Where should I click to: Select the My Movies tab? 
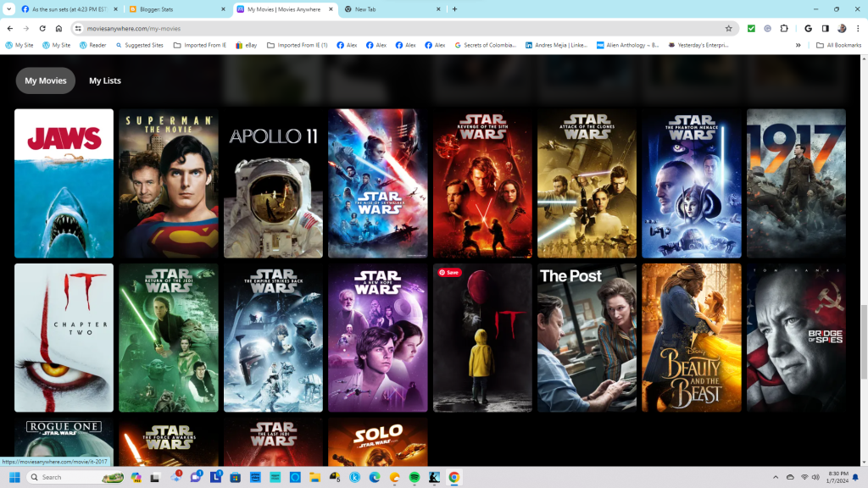point(46,80)
